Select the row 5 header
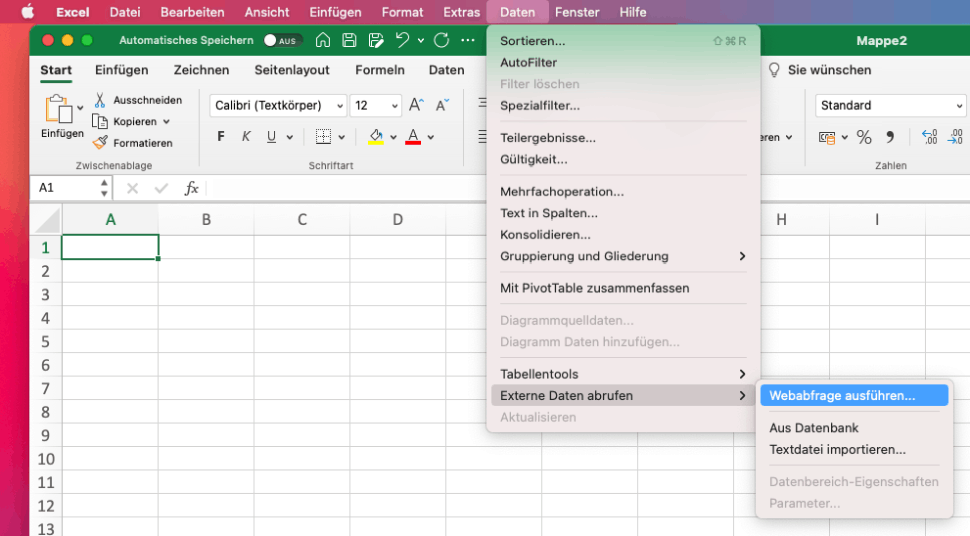 point(45,342)
